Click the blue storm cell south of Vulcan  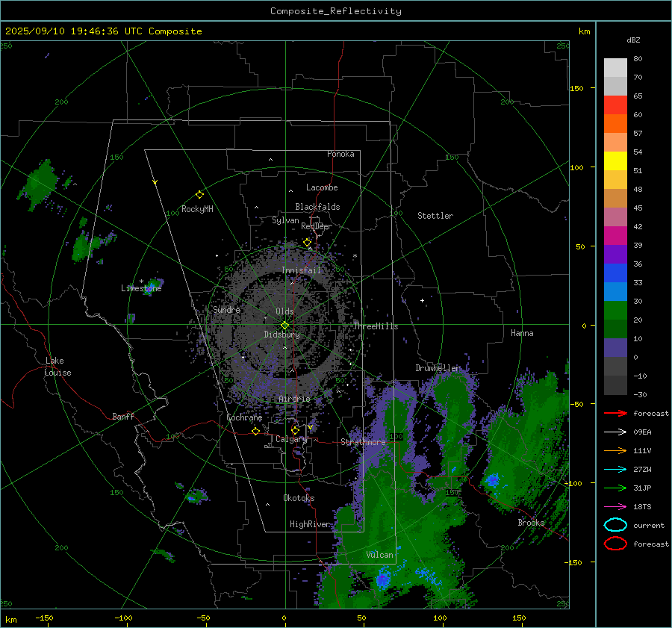383,580
